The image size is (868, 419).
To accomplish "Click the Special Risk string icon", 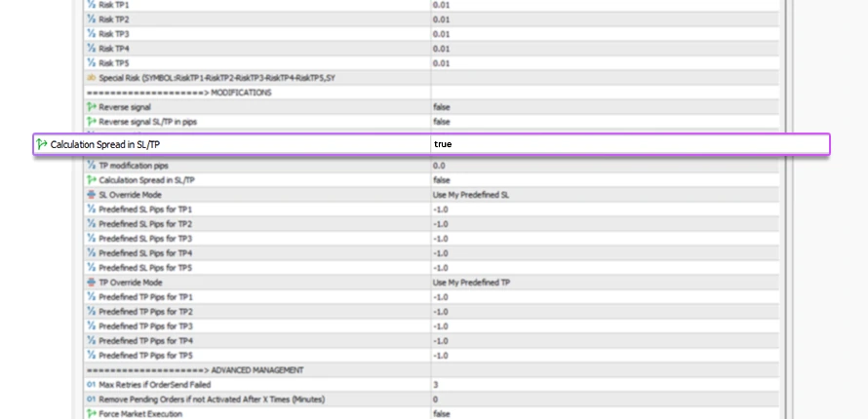I will (92, 78).
